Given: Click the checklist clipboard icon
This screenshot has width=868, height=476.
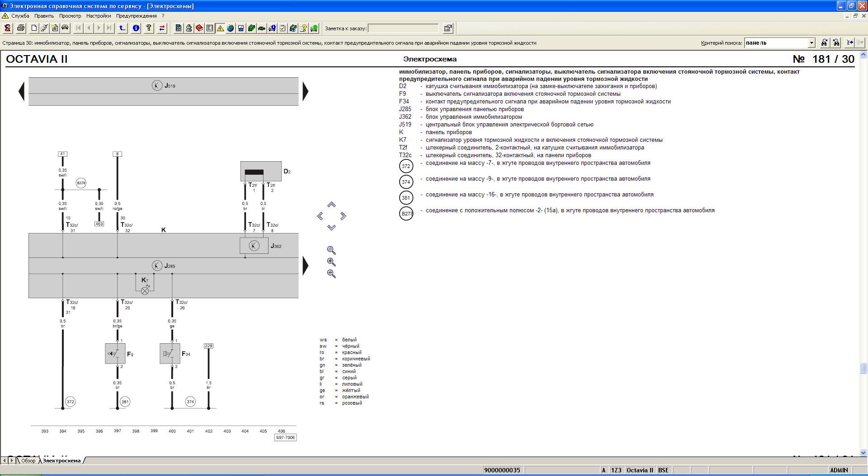Looking at the screenshot, I should (x=283, y=28).
